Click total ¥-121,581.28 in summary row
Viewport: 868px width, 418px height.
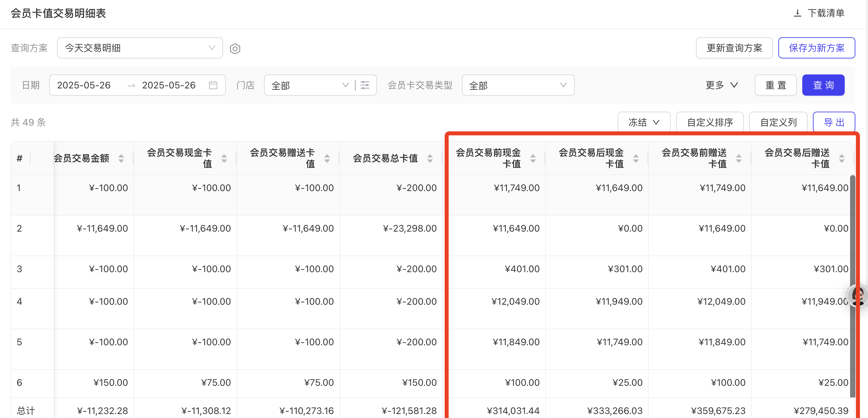click(409, 410)
